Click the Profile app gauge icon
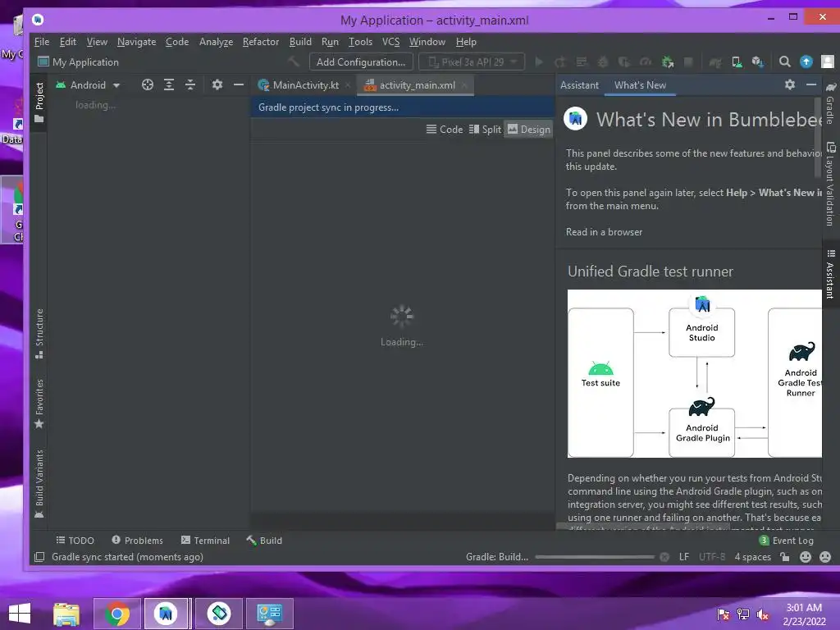The height and width of the screenshot is (630, 840). tap(646, 62)
